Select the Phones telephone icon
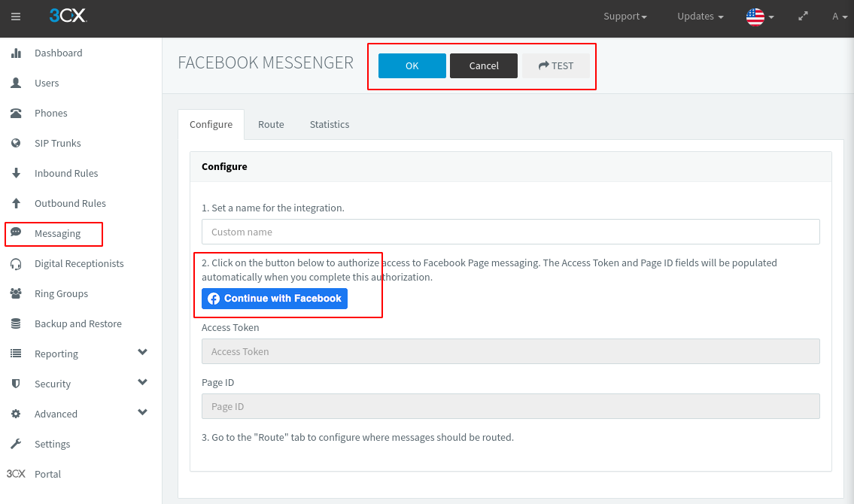Image resolution: width=854 pixels, height=504 pixels. (16, 113)
